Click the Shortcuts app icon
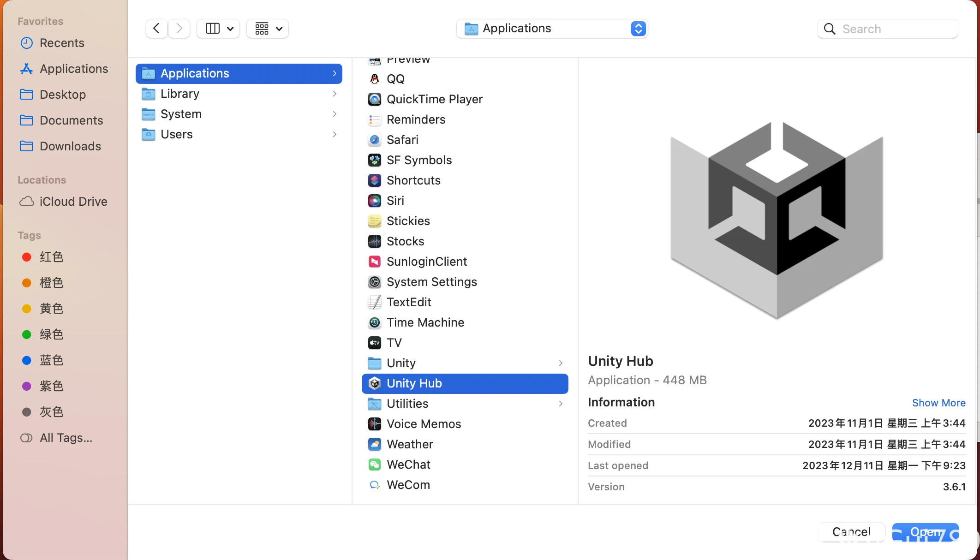This screenshot has height=560, width=980. [375, 180]
